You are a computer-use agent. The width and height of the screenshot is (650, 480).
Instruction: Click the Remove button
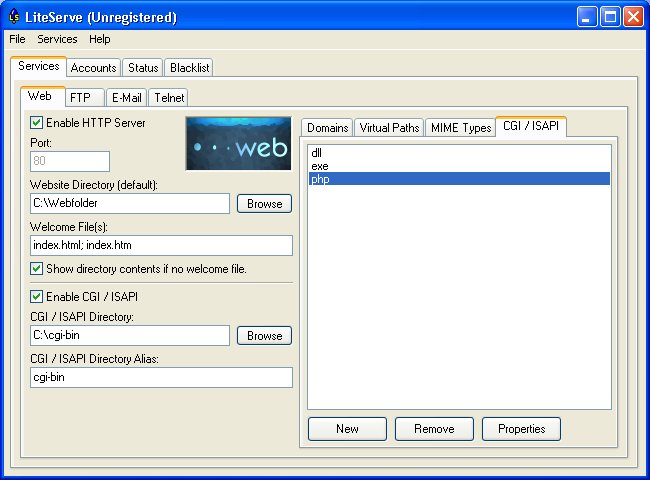tap(434, 429)
